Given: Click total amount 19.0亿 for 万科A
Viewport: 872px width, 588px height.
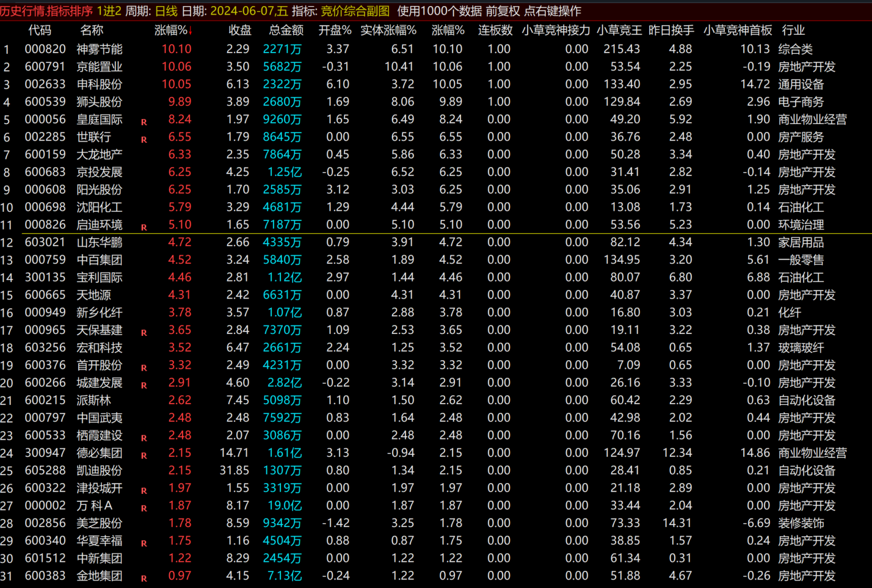Looking at the screenshot, I should pyautogui.click(x=285, y=506).
